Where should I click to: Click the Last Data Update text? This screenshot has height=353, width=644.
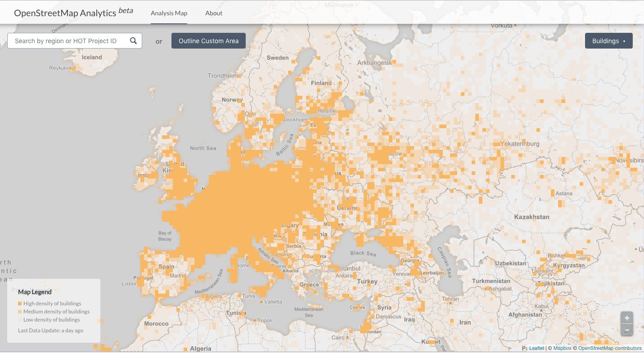click(x=50, y=331)
